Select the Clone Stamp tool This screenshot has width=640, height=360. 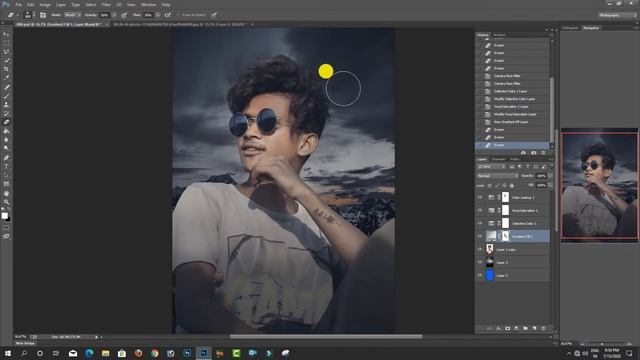click(x=6, y=104)
